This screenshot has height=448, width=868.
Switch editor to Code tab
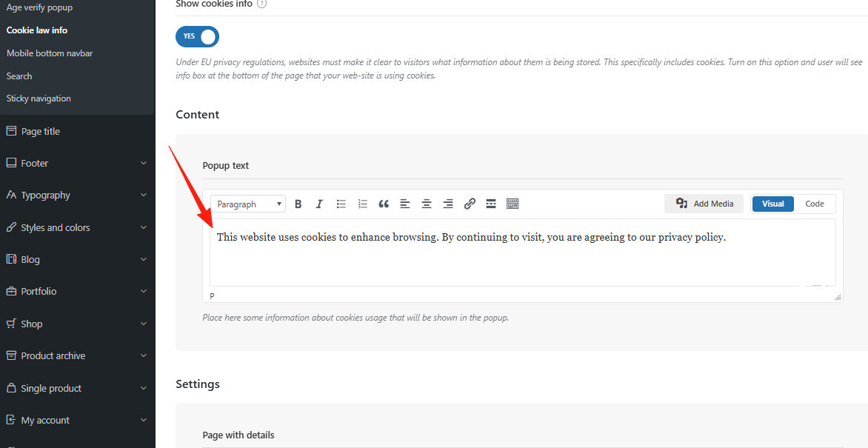coord(815,204)
